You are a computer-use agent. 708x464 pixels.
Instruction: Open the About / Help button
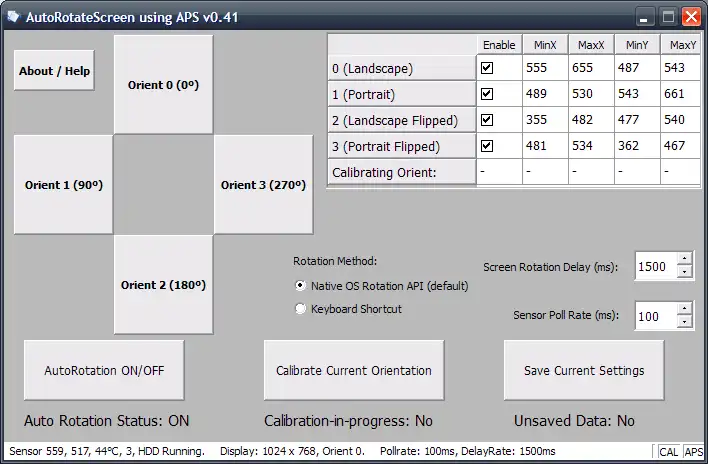pyautogui.click(x=54, y=70)
